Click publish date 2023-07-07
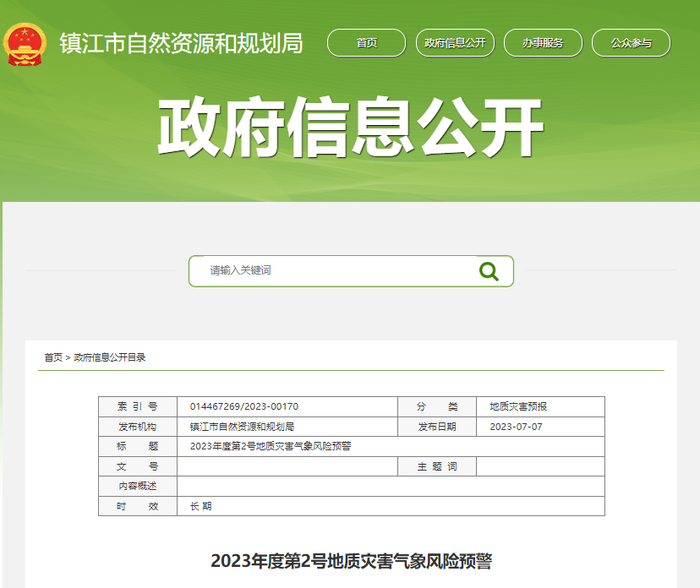The image size is (700, 588). (516, 427)
